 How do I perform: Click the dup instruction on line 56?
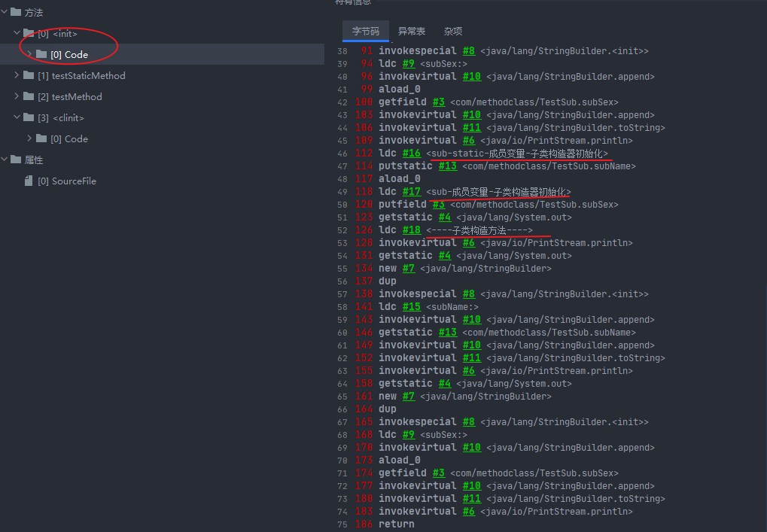click(x=388, y=281)
